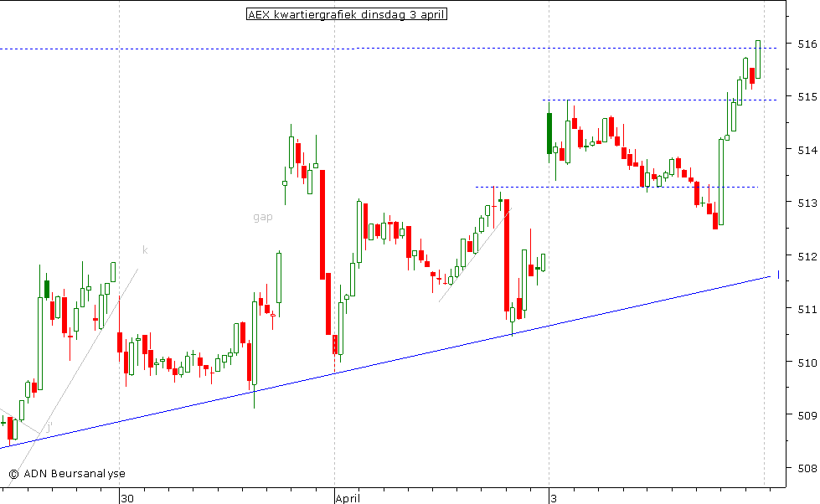Select the 'gap' annotation label
The width and height of the screenshot is (820, 504).
(262, 217)
